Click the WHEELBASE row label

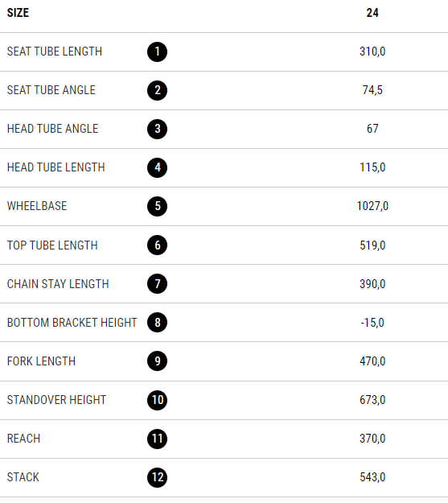pos(37,206)
